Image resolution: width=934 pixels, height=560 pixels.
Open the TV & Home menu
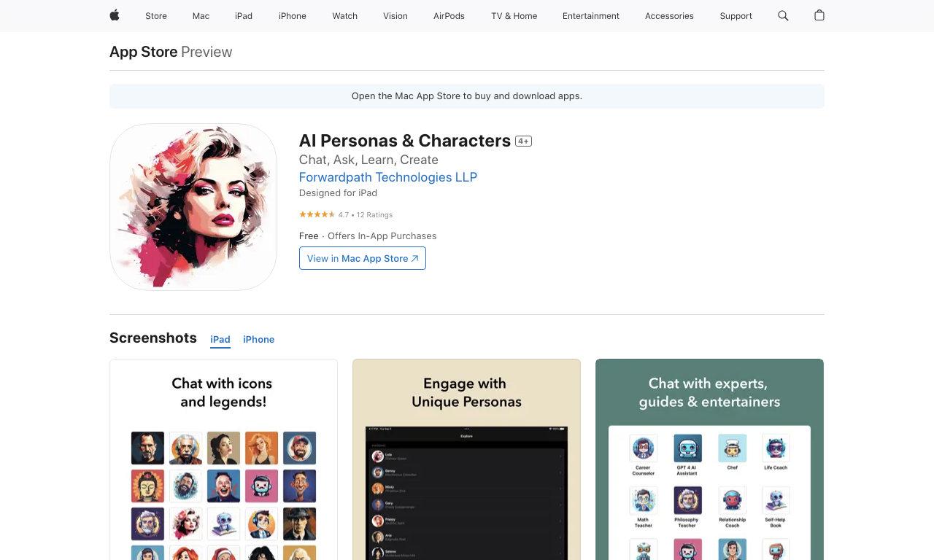(x=514, y=16)
